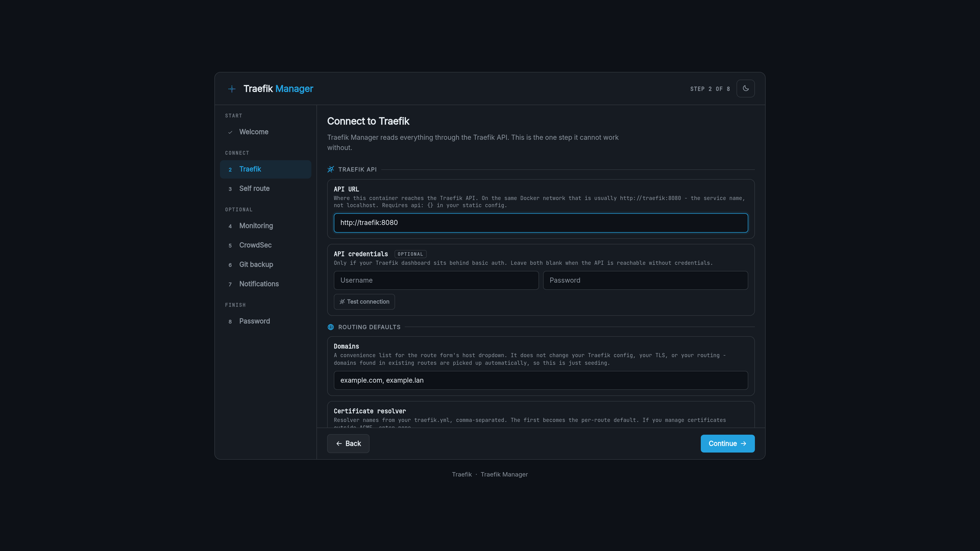This screenshot has width=980, height=551.
Task: Click the plug icon beside TRAEFIK API heading
Action: [331, 169]
